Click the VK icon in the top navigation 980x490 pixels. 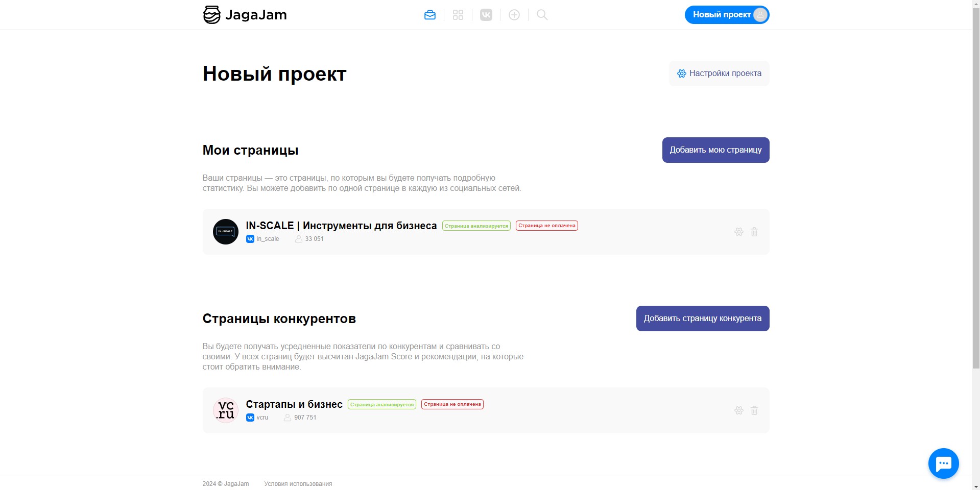point(486,15)
